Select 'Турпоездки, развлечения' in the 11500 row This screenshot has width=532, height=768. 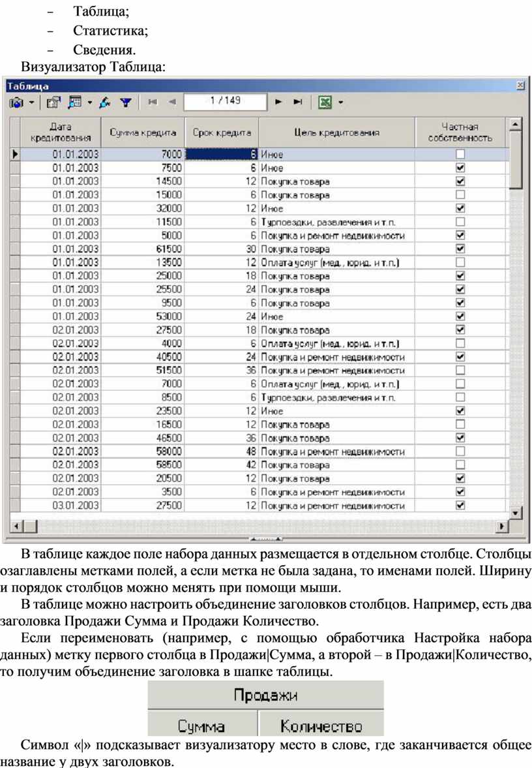336,222
